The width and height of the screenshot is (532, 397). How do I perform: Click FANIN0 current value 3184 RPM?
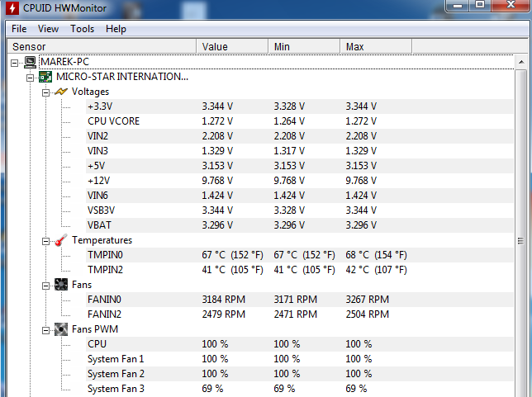pos(224,300)
